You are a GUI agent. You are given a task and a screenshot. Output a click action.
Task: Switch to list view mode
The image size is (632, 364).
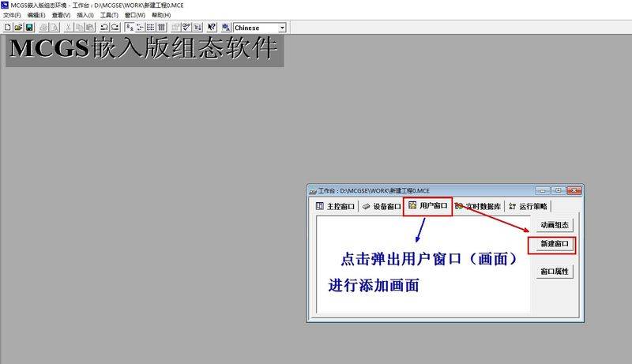(x=151, y=28)
